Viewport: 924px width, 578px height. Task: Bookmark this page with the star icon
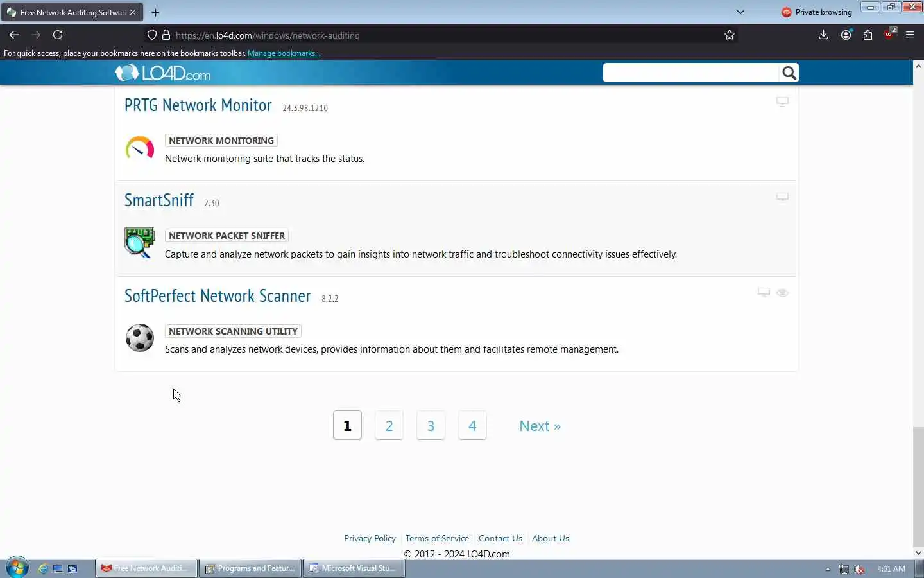click(x=730, y=35)
